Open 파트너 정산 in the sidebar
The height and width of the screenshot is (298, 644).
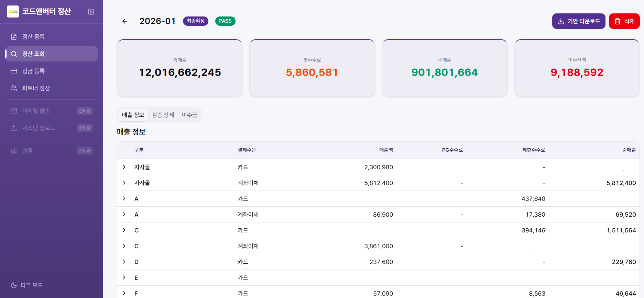(36, 88)
